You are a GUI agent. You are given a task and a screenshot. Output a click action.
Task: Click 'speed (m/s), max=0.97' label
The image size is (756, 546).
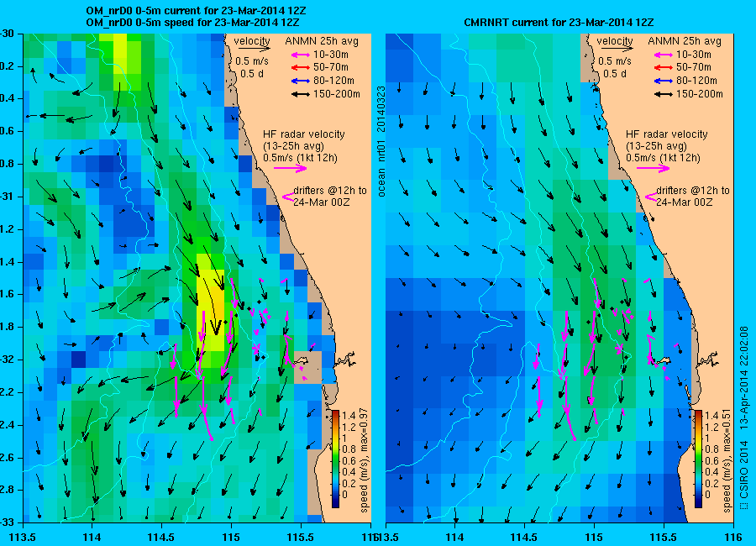pos(365,460)
